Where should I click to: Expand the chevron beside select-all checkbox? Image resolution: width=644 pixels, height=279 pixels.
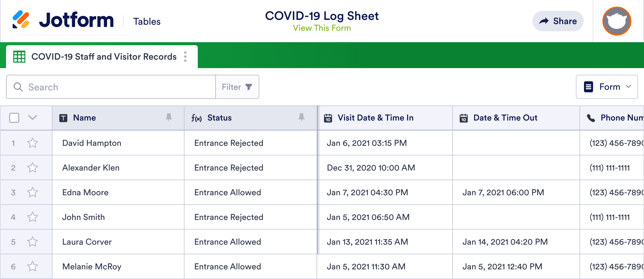(33, 118)
